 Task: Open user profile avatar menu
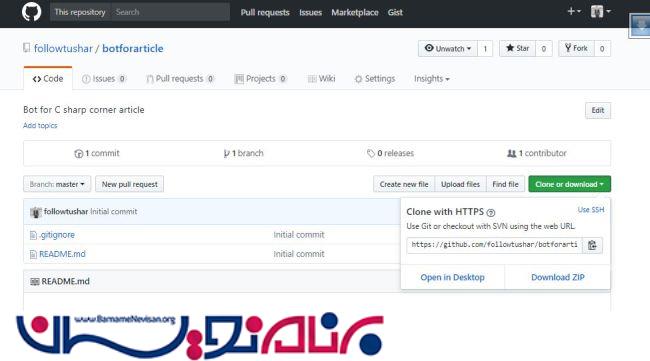[601, 11]
